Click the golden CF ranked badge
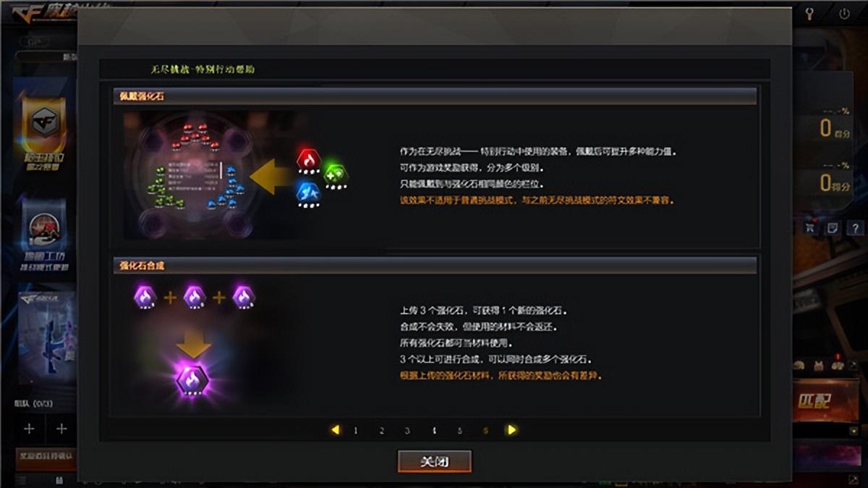 [44, 125]
